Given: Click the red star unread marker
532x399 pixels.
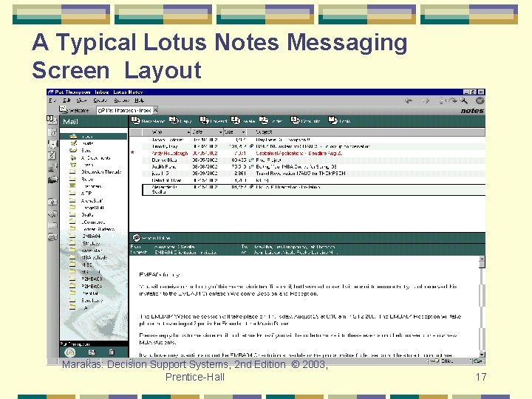Looking at the screenshot, I should 133,153.
